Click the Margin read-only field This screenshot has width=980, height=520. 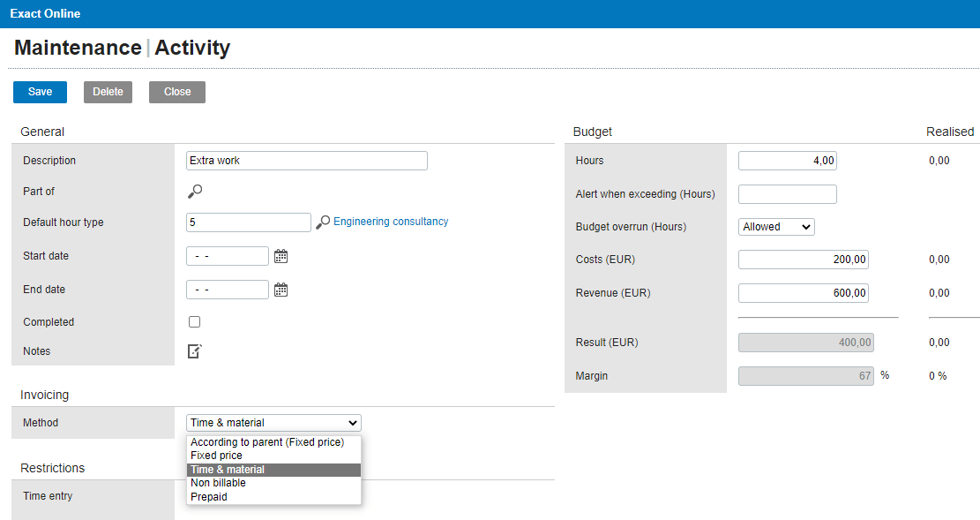coord(805,375)
